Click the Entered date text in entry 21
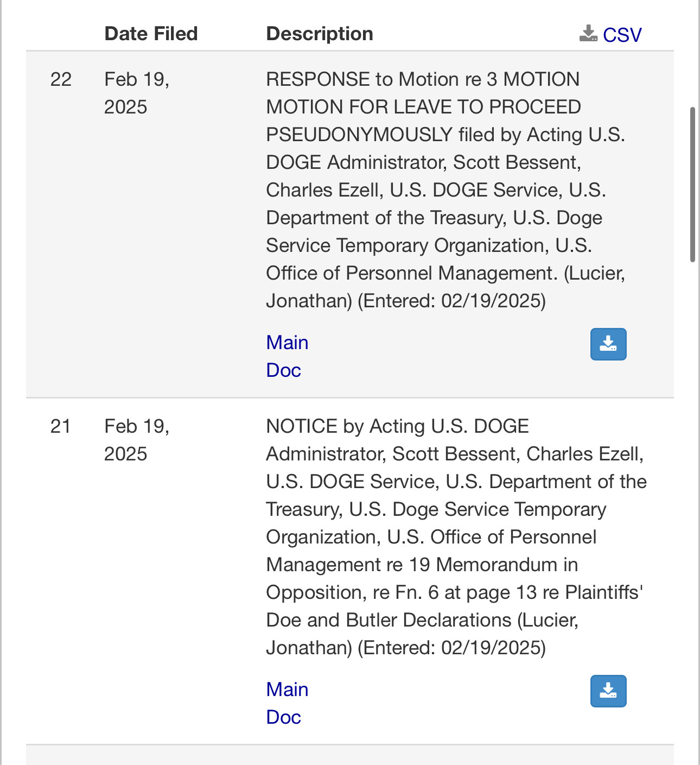 451,648
